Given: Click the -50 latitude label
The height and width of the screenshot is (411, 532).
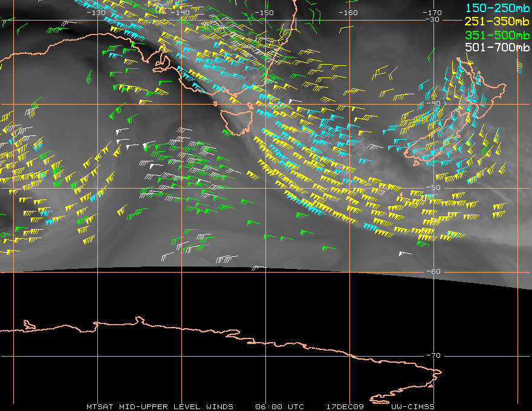Looking at the screenshot, I should click(x=433, y=187).
